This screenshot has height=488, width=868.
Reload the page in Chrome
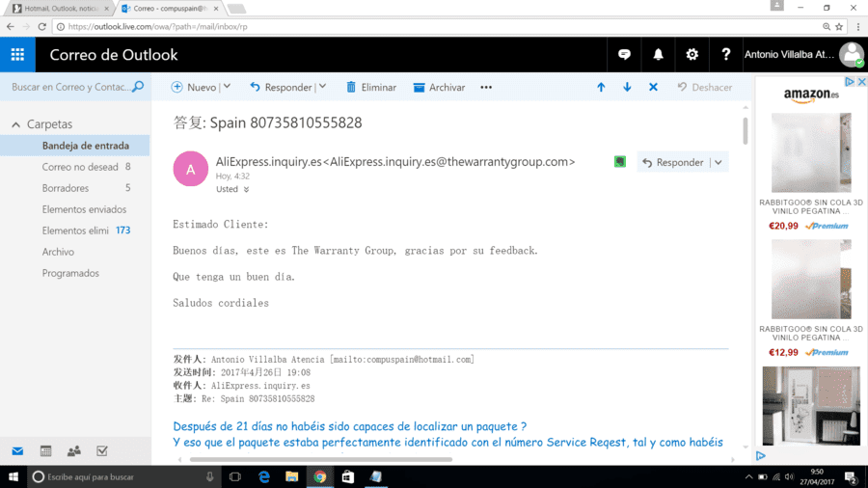tap(42, 26)
